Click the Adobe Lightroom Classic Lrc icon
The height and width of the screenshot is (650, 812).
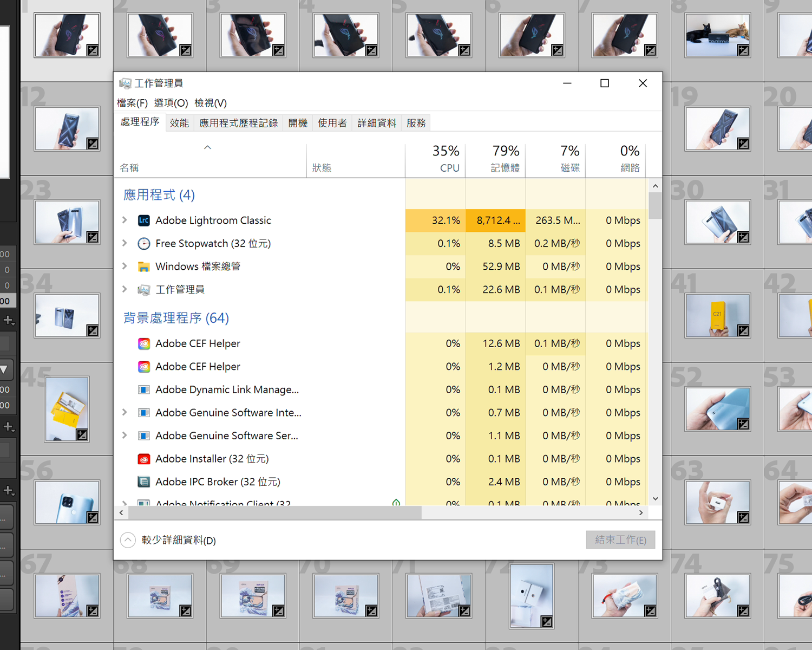point(143,220)
